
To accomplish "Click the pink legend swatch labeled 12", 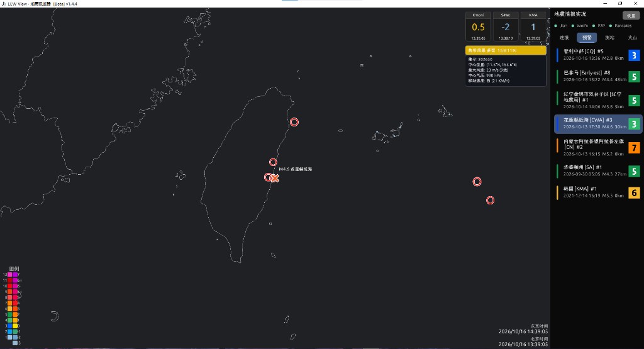I will point(10,275).
